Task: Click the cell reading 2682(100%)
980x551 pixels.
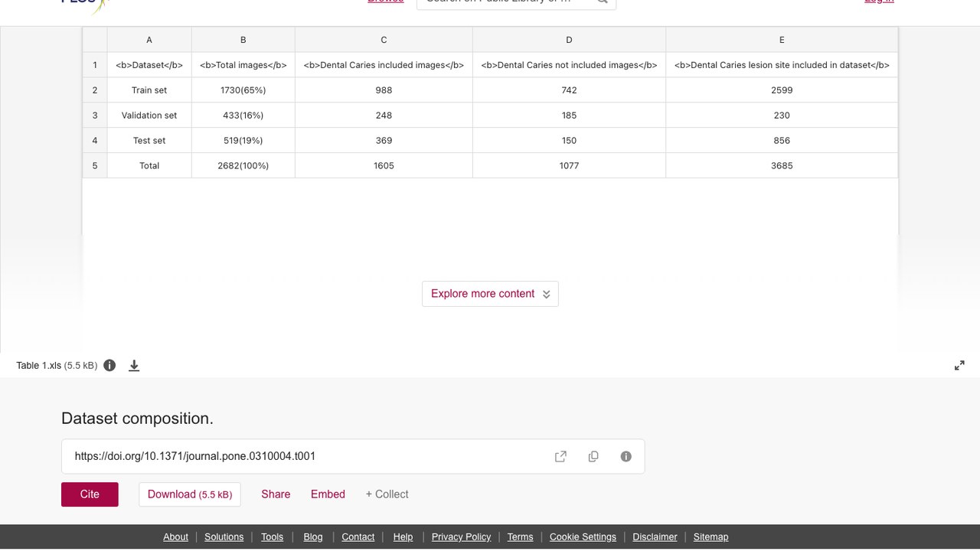Action: [x=243, y=166]
